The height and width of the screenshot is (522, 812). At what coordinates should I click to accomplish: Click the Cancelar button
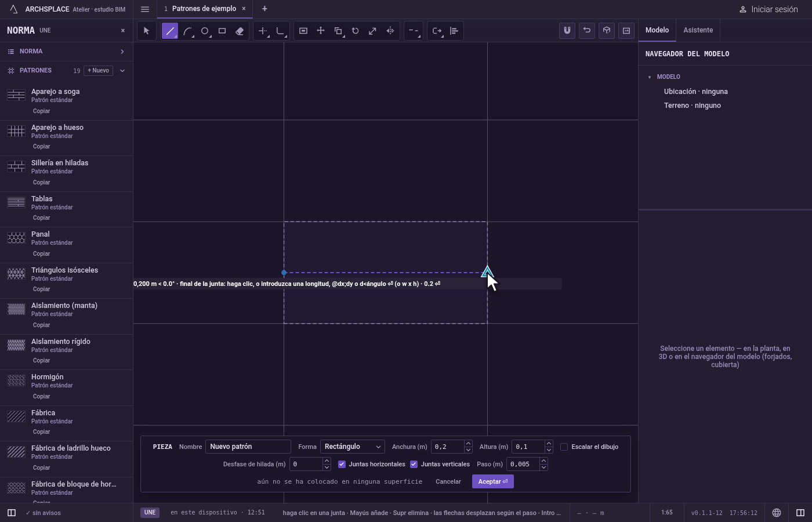coord(448,481)
